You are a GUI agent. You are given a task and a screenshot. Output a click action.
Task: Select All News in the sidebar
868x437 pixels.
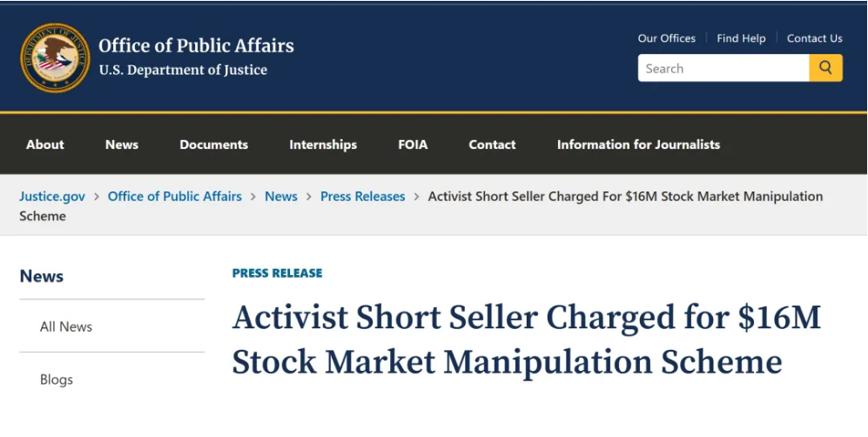66,326
